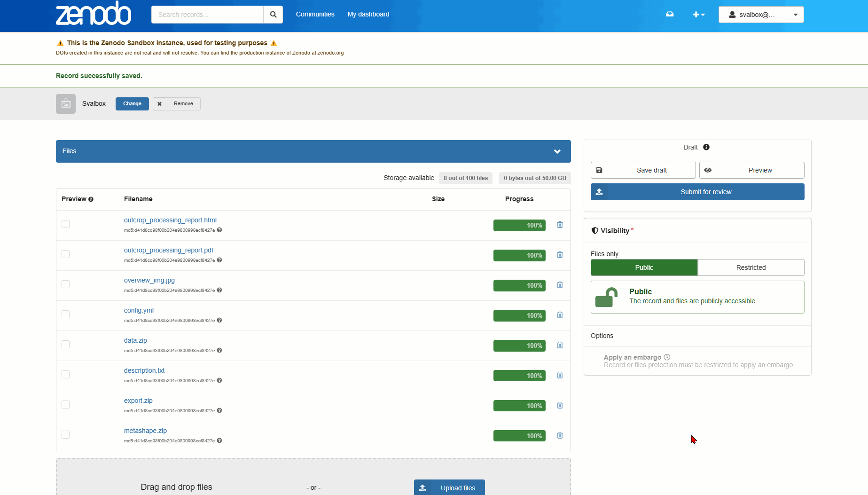Open the export.zip file link

point(138,401)
